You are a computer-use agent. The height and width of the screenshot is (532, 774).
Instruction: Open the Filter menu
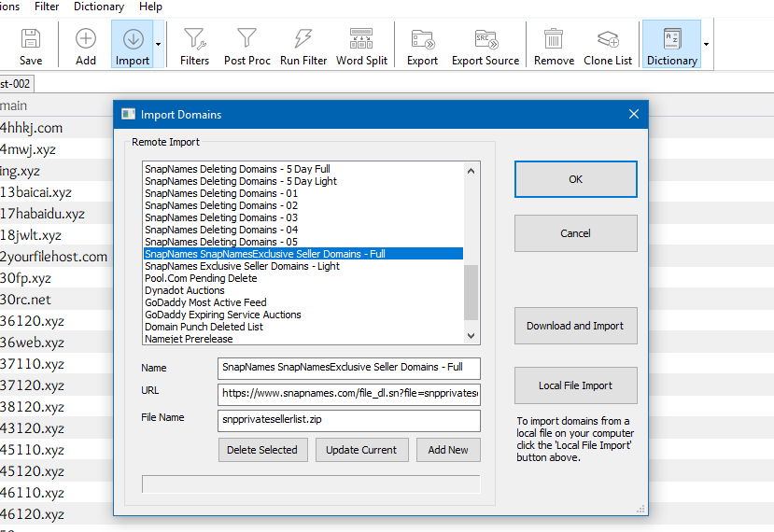click(47, 7)
